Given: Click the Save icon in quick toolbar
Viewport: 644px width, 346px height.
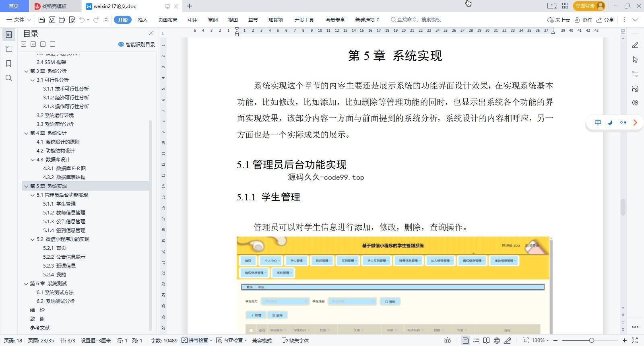Looking at the screenshot, I should click(41, 20).
